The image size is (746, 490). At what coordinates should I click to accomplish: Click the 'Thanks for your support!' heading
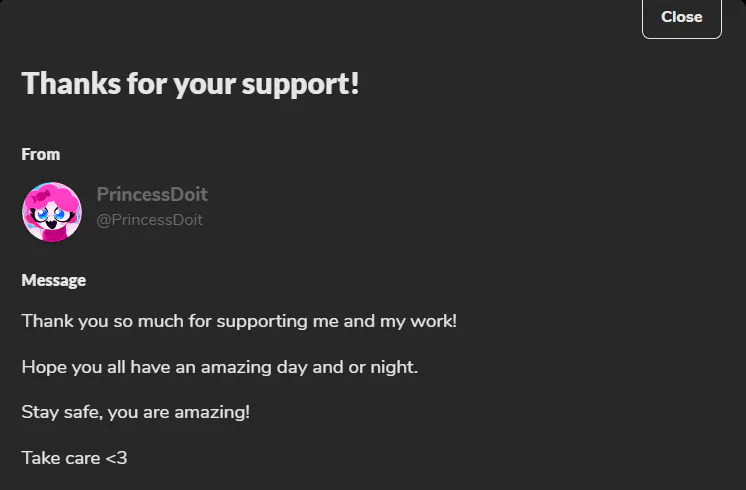190,84
